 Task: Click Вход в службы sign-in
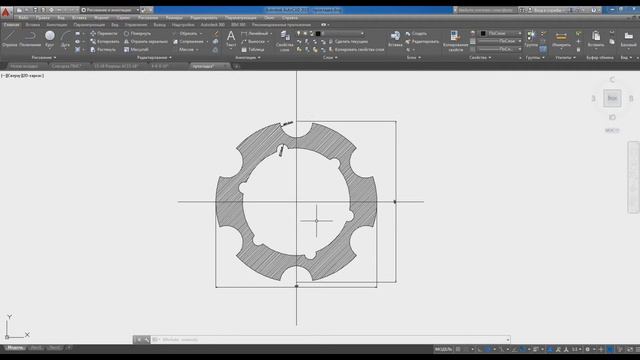pos(548,10)
